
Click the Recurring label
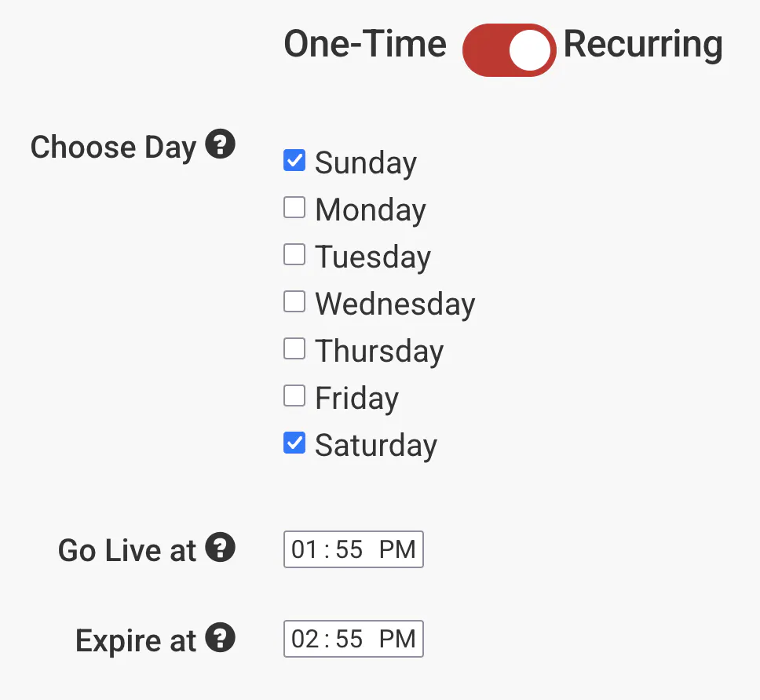coord(643,45)
